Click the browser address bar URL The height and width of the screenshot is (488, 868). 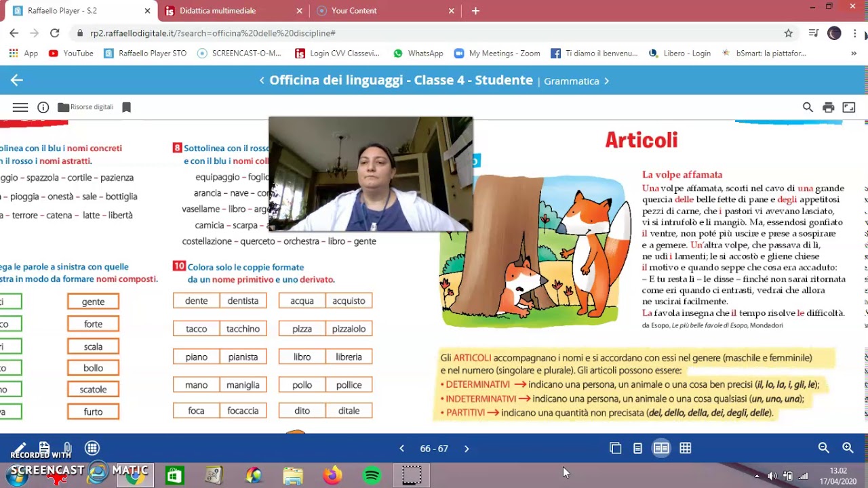(213, 33)
